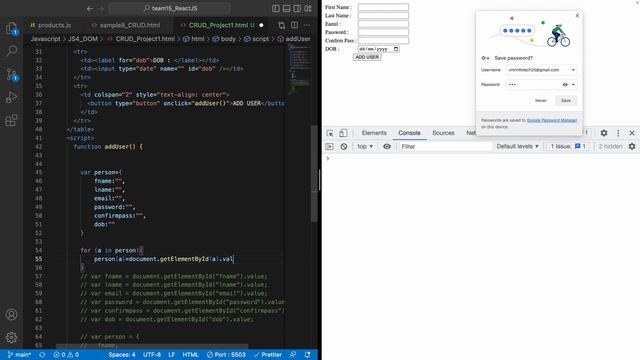The height and width of the screenshot is (360, 640).
Task: Click the code minimap in the editor
Action: (x=299, y=69)
